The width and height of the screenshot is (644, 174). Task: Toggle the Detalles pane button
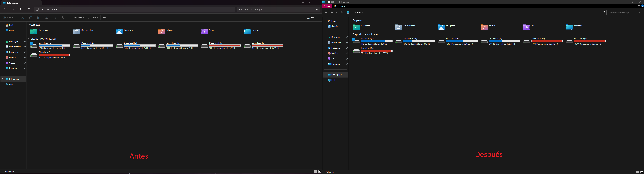pyautogui.click(x=313, y=18)
